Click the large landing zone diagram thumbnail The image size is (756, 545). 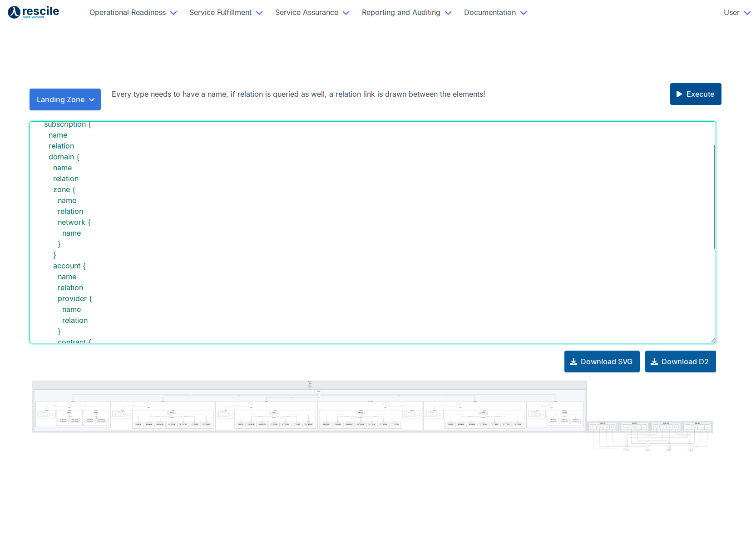pos(309,407)
